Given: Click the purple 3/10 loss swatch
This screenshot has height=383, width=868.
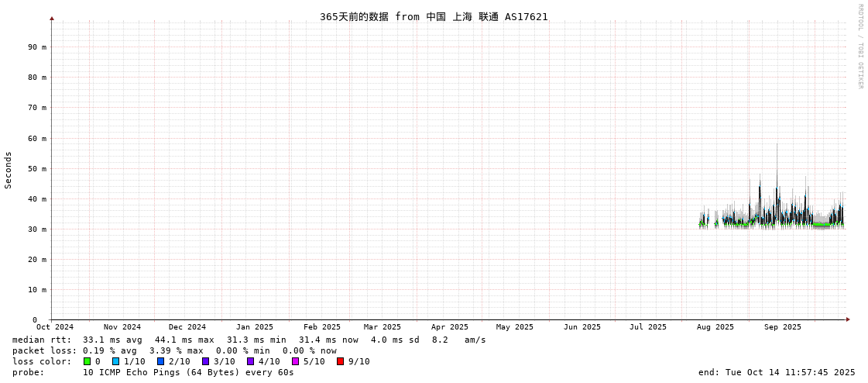Looking at the screenshot, I should tap(206, 361).
